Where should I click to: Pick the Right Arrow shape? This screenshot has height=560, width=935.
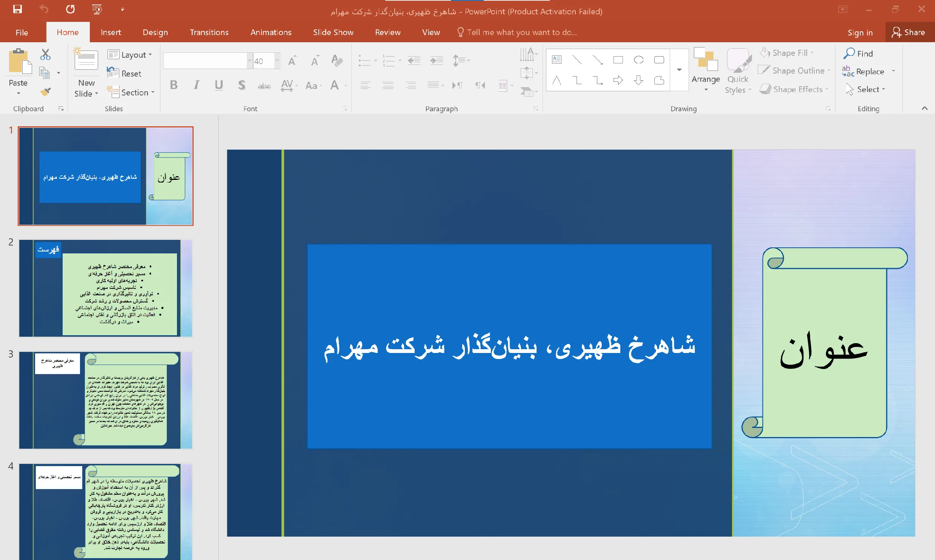[x=618, y=80]
